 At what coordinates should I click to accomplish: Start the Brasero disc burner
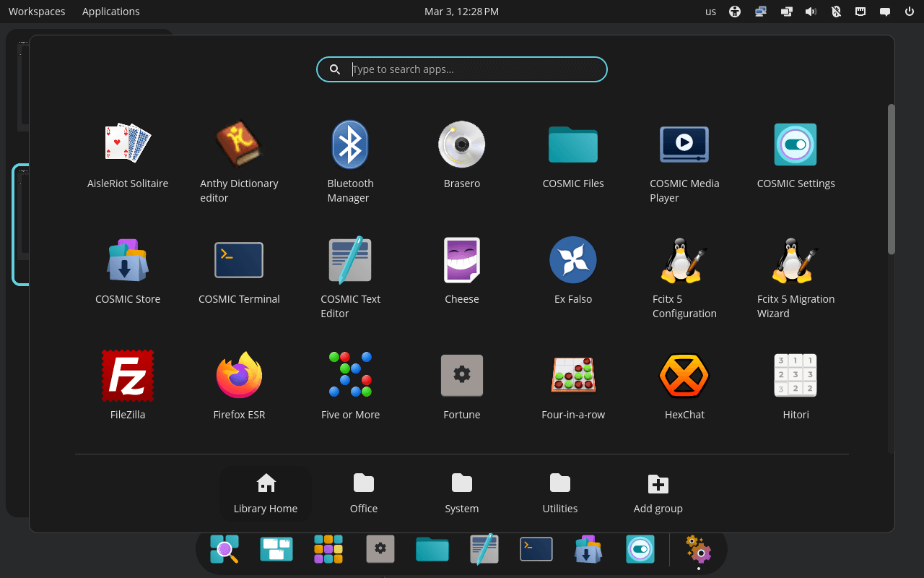coord(462,144)
